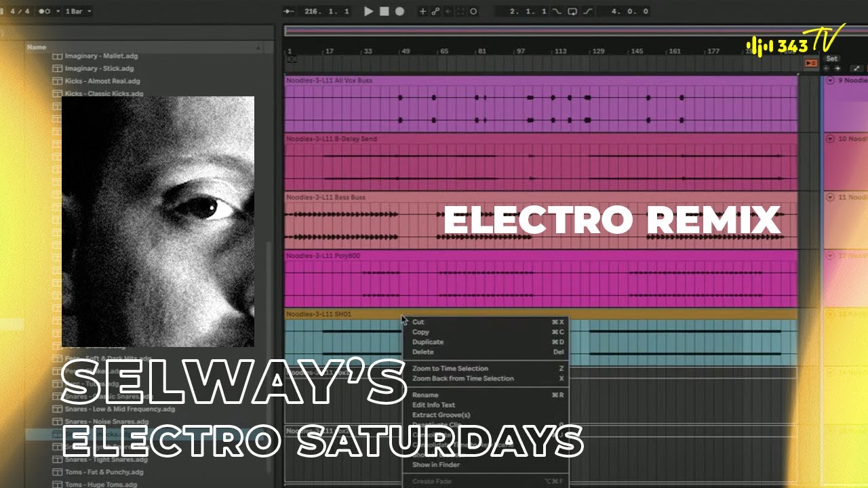This screenshot has width=868, height=488.
Task: Click bar 17 on the timeline ruler
Action: (330, 52)
